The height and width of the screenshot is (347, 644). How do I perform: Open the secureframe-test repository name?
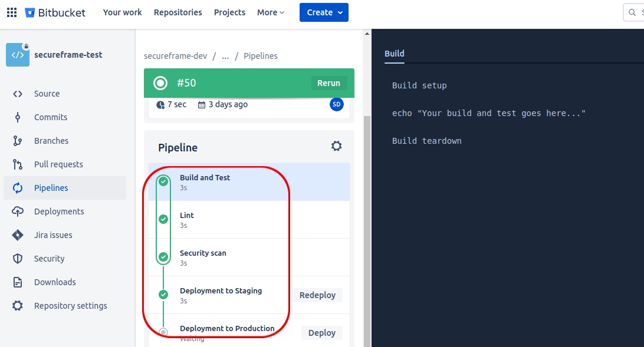(68, 55)
